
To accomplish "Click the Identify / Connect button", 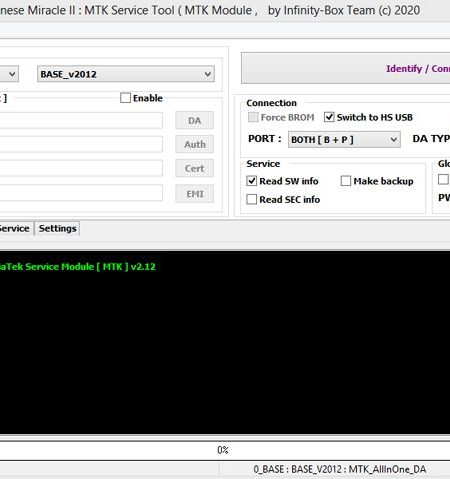I will [346, 68].
